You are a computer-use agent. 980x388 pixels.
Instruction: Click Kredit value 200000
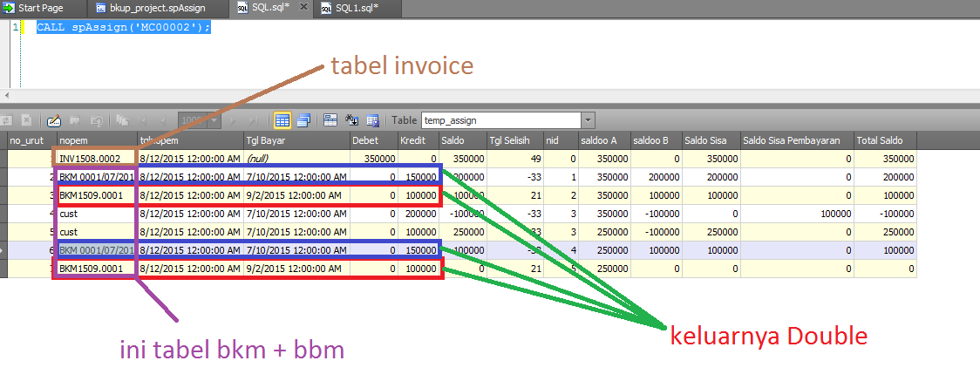[418, 214]
